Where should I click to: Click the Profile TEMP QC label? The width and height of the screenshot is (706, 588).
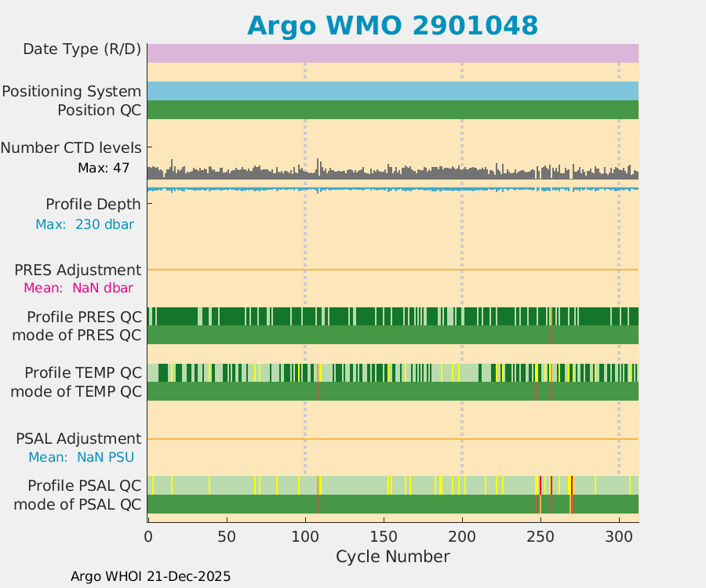click(82, 372)
